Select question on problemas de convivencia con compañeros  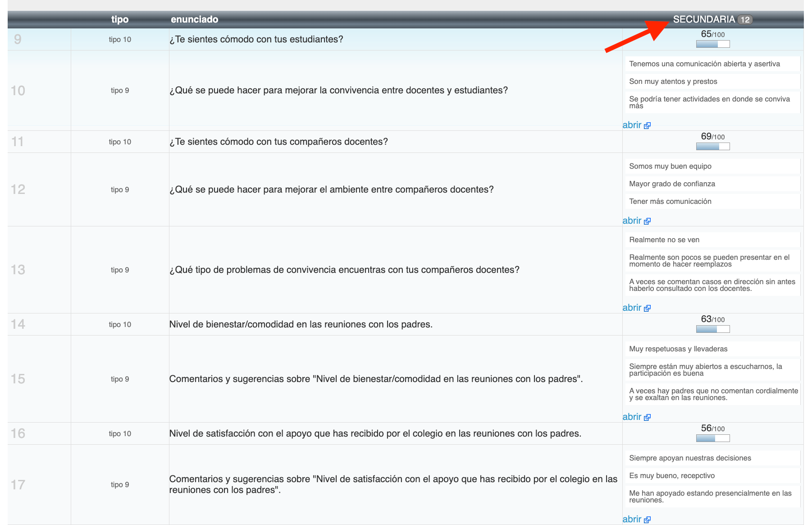tap(344, 270)
